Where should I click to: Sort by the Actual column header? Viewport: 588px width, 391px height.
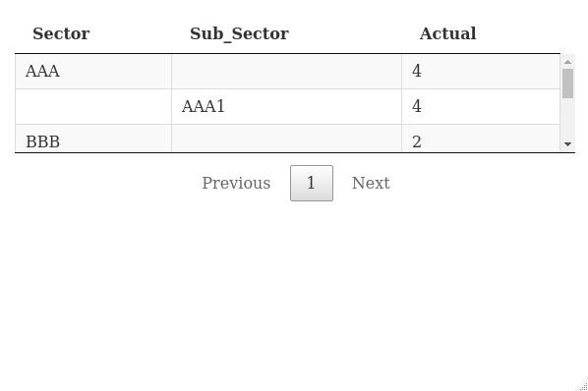pyautogui.click(x=447, y=33)
